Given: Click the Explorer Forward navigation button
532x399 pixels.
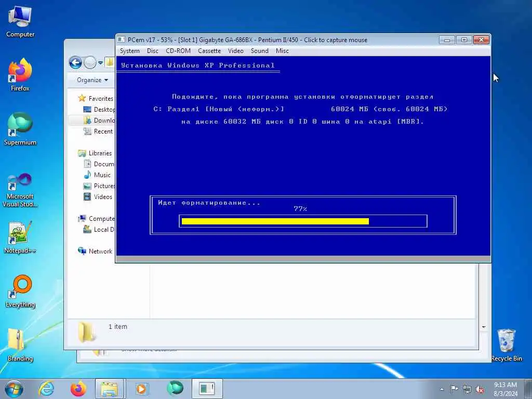Looking at the screenshot, I should 90,62.
